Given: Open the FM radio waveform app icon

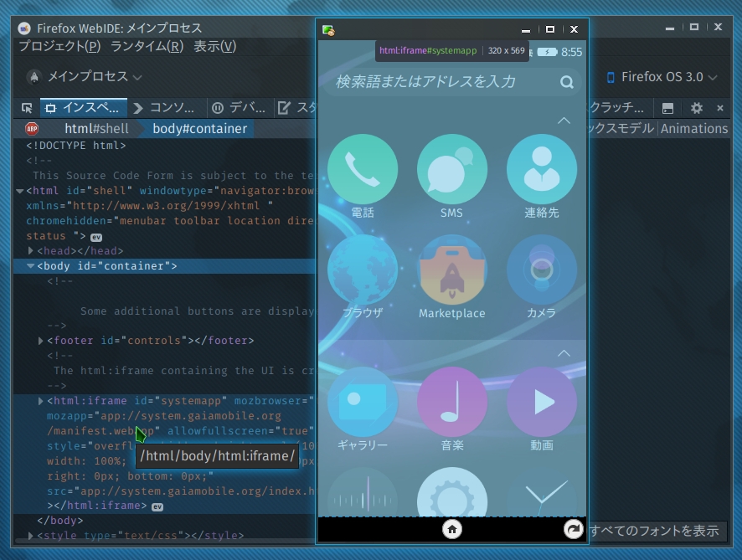Looking at the screenshot, I should point(363,492).
